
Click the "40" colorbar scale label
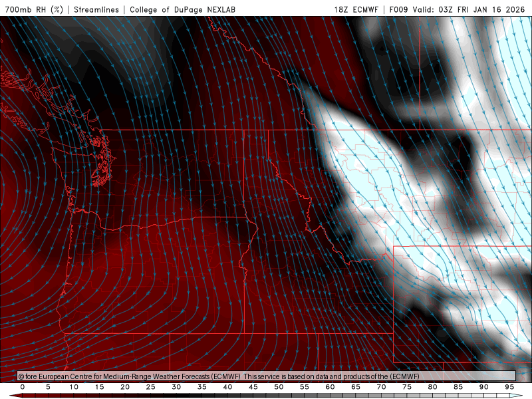(227, 387)
